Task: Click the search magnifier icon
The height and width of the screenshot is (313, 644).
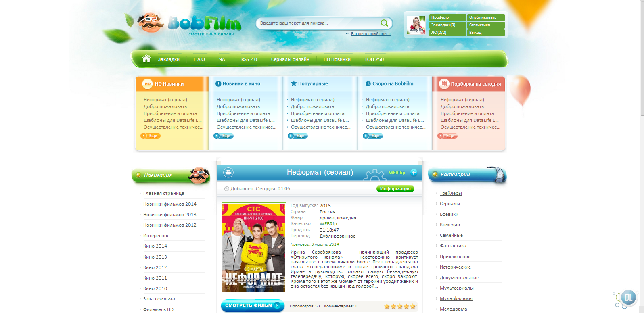Action: [384, 23]
